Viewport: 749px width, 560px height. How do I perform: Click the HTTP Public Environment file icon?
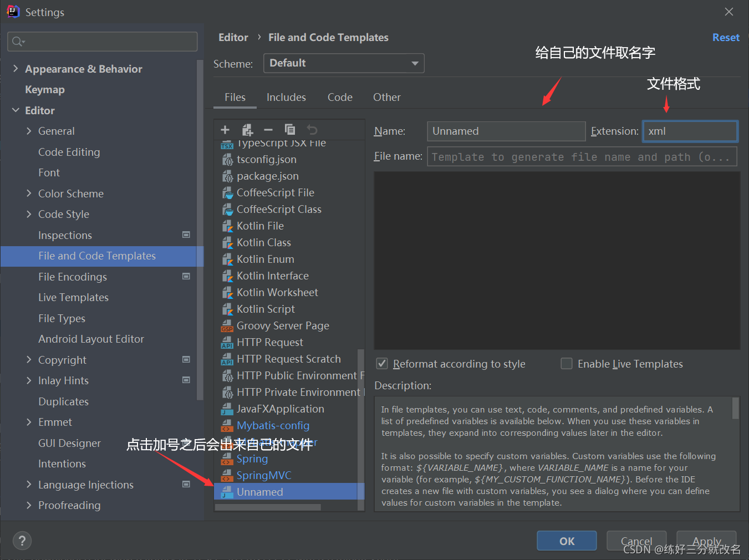[227, 376]
